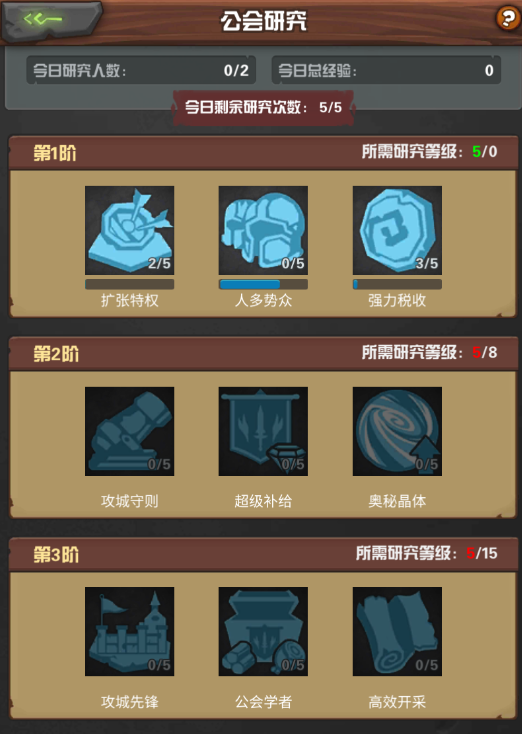Select the 攻城守则 cannon research icon
The height and width of the screenshot is (734, 522).
129,431
